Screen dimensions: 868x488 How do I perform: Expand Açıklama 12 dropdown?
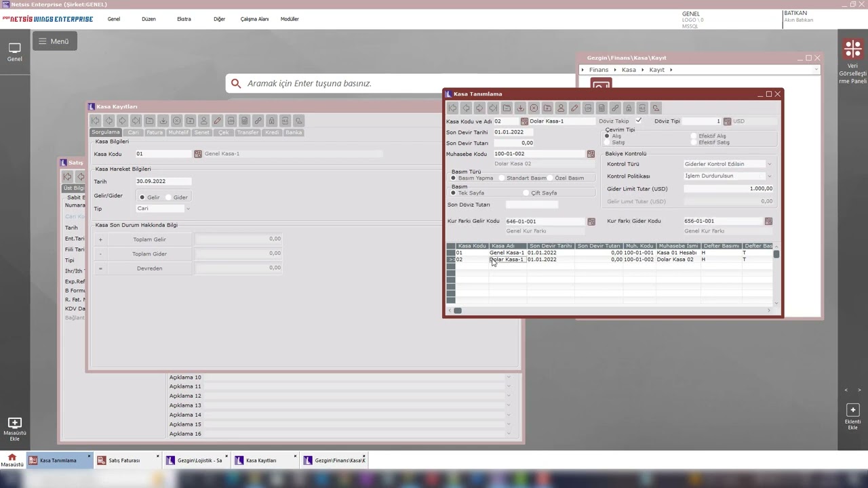click(509, 396)
